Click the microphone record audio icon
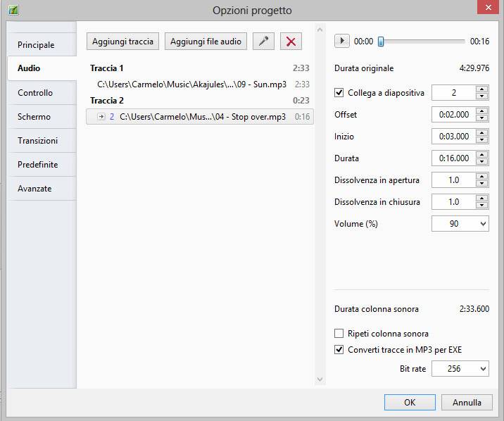Viewport: 504px width, 421px height. click(x=263, y=42)
